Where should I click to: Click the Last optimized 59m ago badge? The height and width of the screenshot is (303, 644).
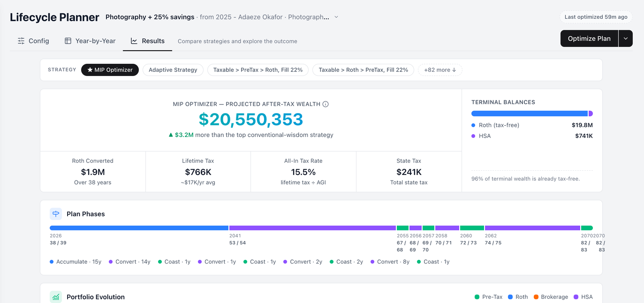pos(596,17)
